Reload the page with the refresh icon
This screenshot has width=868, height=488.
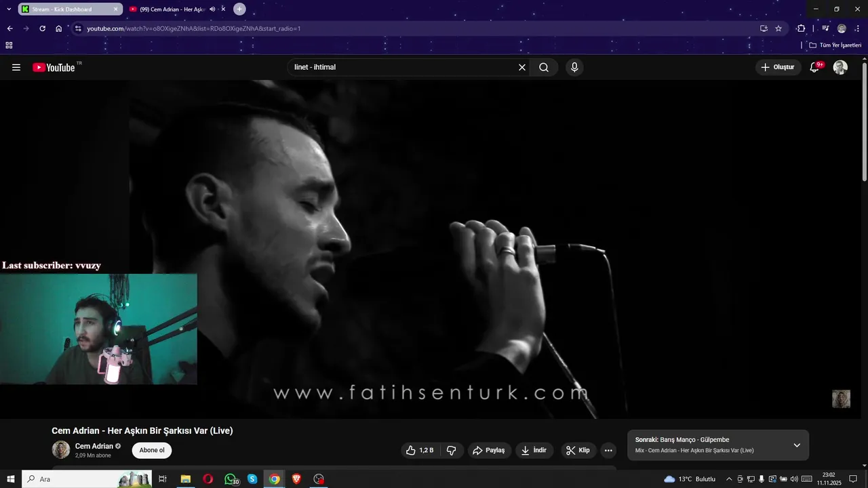click(42, 28)
